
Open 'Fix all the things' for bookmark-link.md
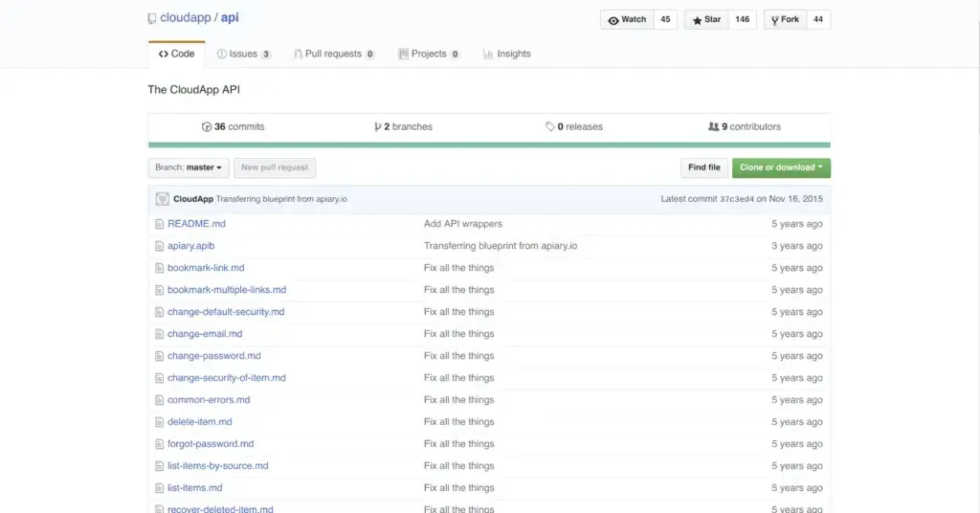[x=458, y=268]
